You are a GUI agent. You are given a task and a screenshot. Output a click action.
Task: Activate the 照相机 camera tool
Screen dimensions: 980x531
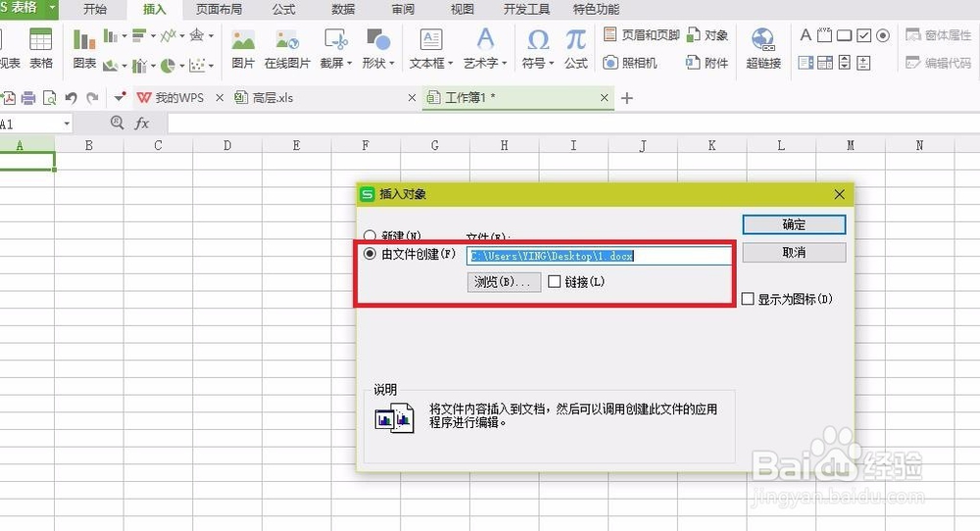tap(630, 63)
